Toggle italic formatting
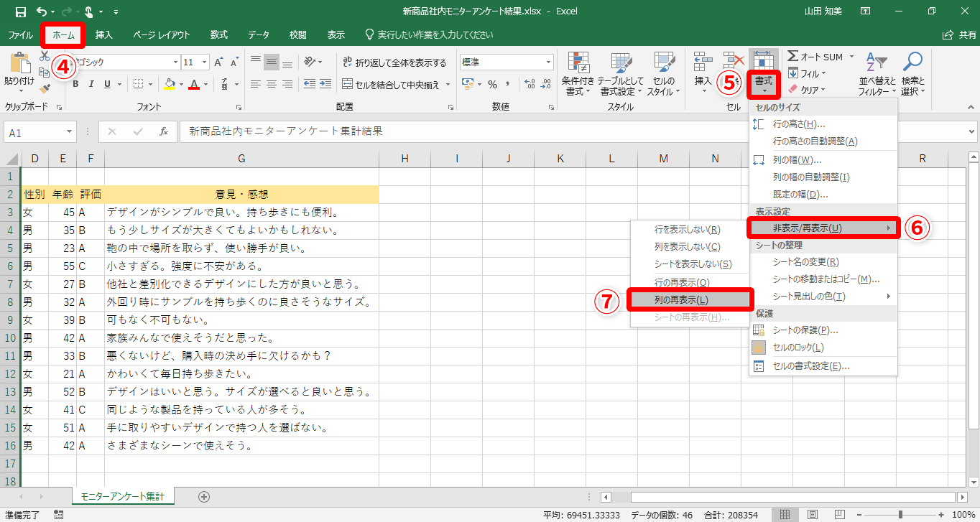The image size is (980, 522). [x=91, y=84]
